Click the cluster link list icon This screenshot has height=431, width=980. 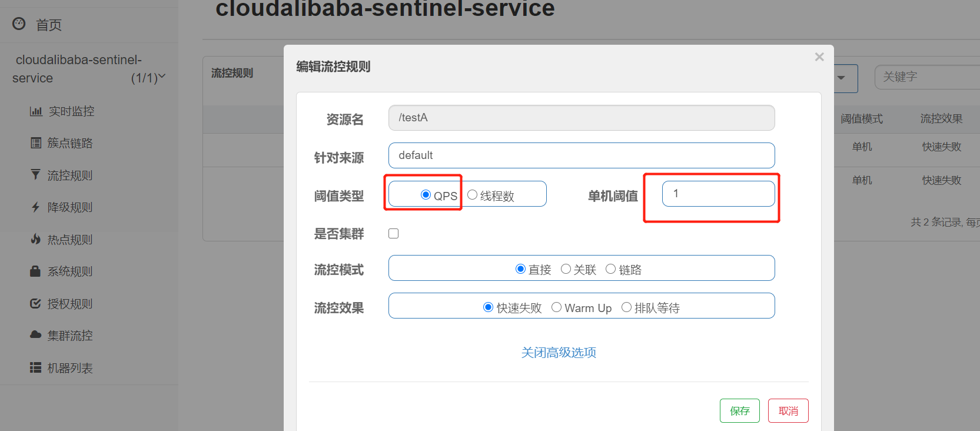[x=36, y=143]
